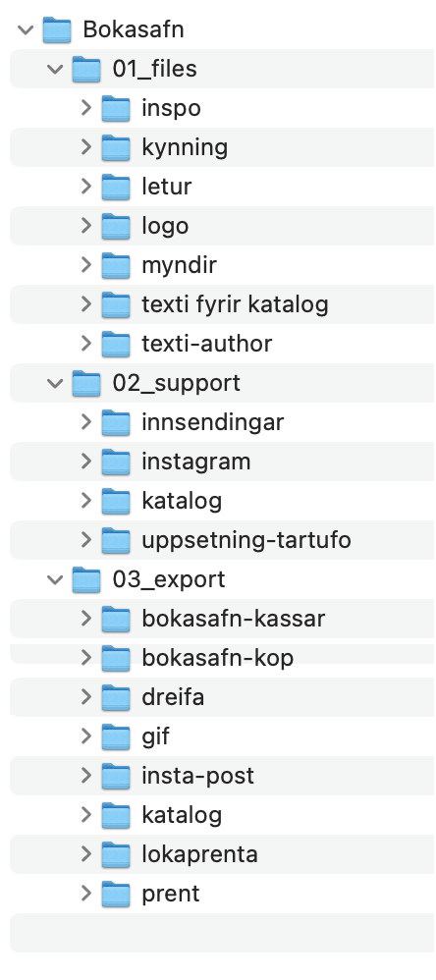Click the 01_files folder icon
Image resolution: width=436 pixels, height=980 pixels.
click(x=86, y=69)
